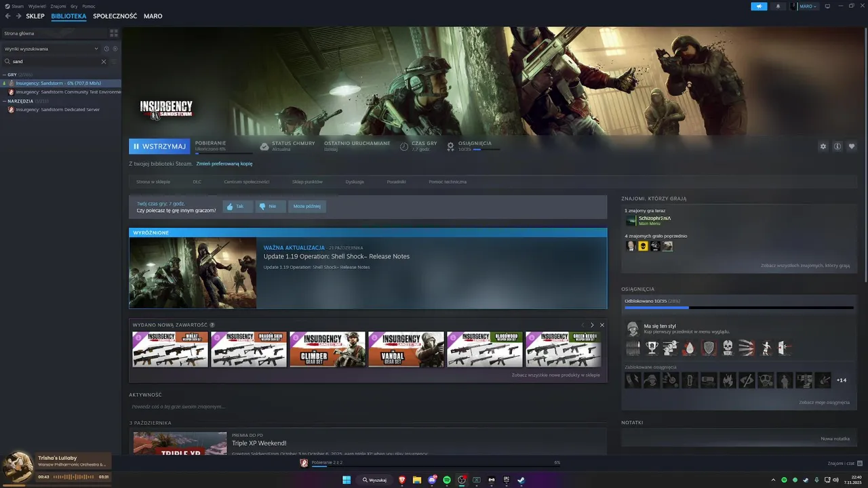Switch to SPOŁECZNOŚĆ tab
The width and height of the screenshot is (868, 488).
coord(115,16)
